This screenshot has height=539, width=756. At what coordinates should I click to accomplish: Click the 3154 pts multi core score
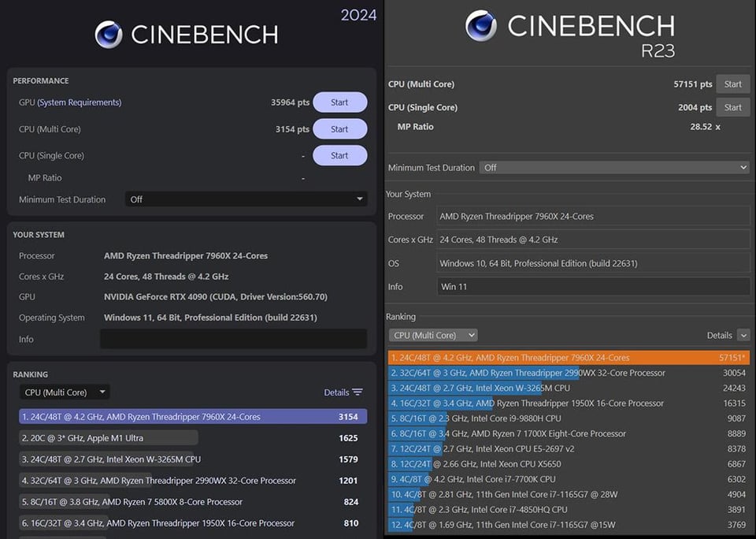click(x=292, y=128)
